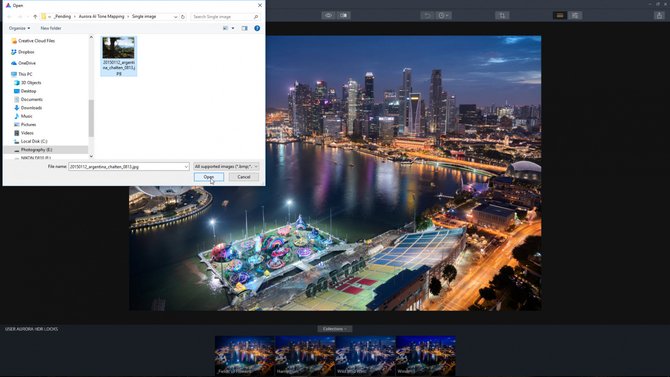
Task: Click navigation pane scroll down arrow
Action: (x=91, y=156)
